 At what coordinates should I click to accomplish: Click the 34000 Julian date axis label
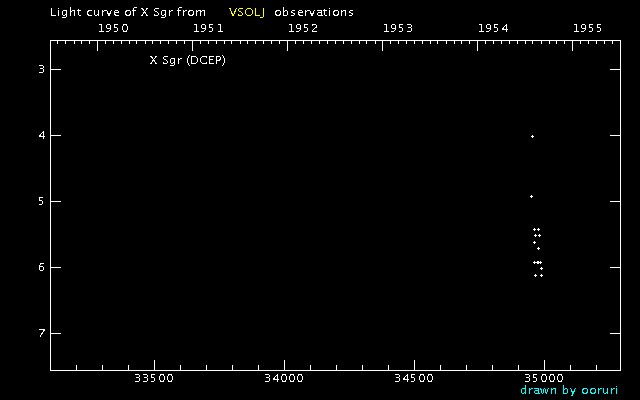click(284, 379)
